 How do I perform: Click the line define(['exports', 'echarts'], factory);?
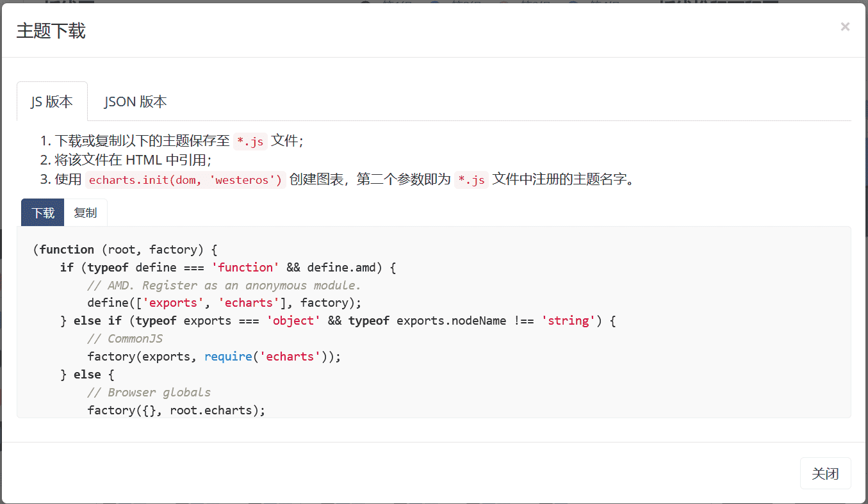[x=224, y=303]
